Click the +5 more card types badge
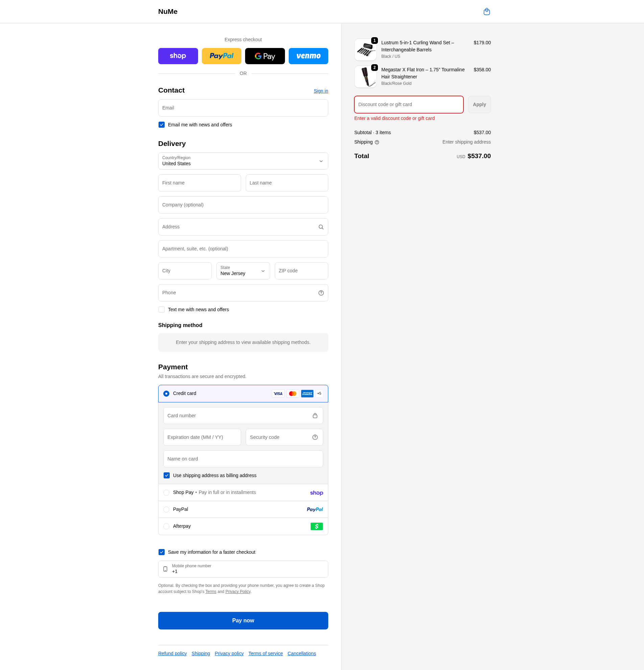 coord(319,394)
